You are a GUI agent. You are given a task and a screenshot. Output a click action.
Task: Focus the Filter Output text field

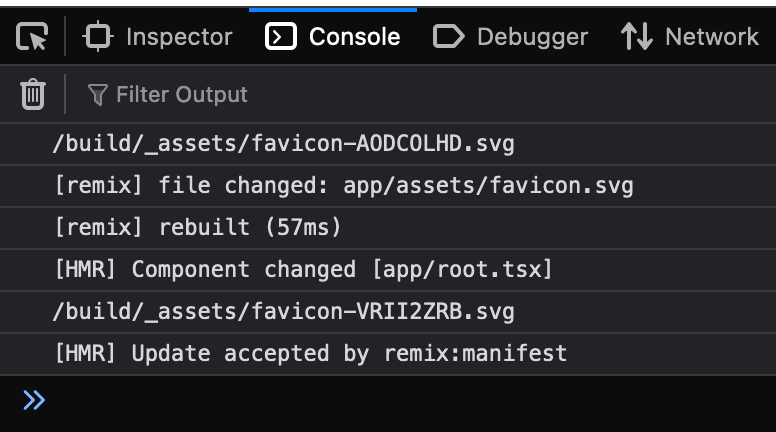pyautogui.click(x=421, y=94)
